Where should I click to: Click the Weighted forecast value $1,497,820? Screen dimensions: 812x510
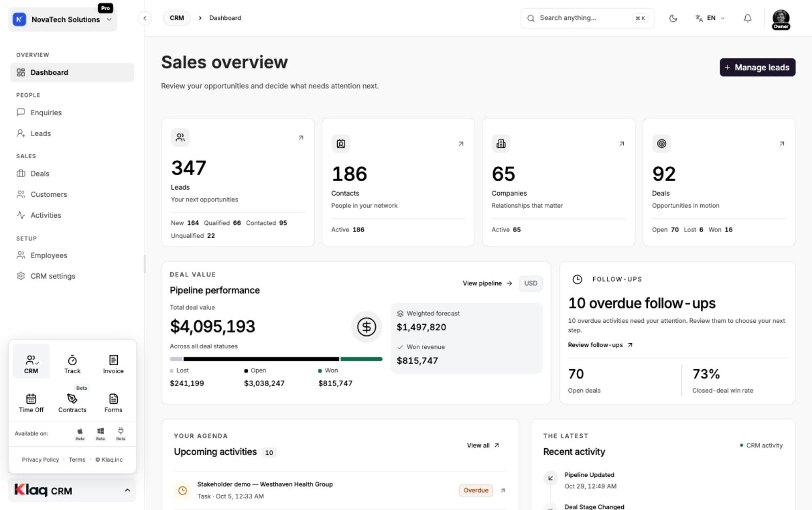tap(421, 327)
